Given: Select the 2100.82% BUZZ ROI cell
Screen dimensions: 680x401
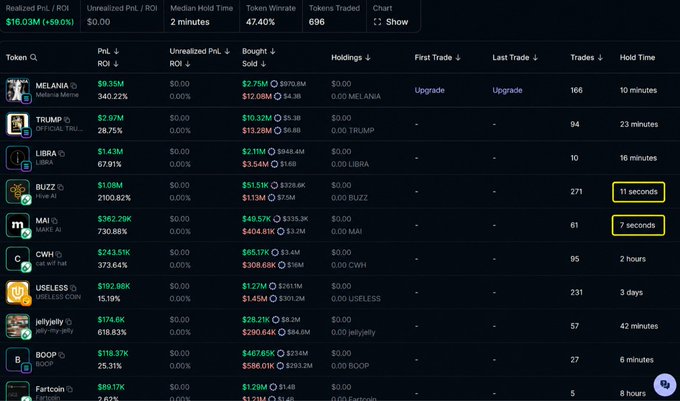Looking at the screenshot, I should [x=114, y=198].
